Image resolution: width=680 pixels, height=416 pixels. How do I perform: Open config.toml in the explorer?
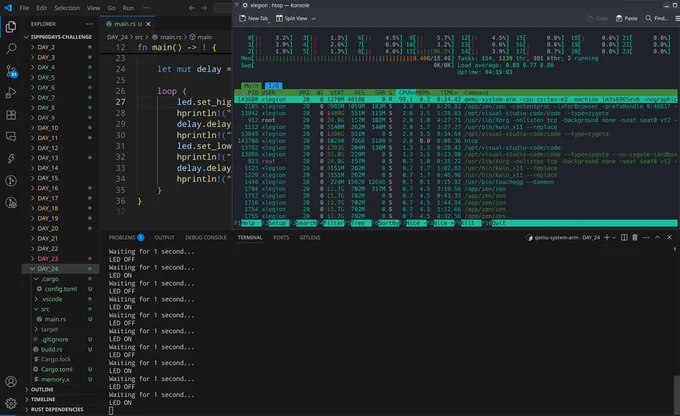click(61, 289)
